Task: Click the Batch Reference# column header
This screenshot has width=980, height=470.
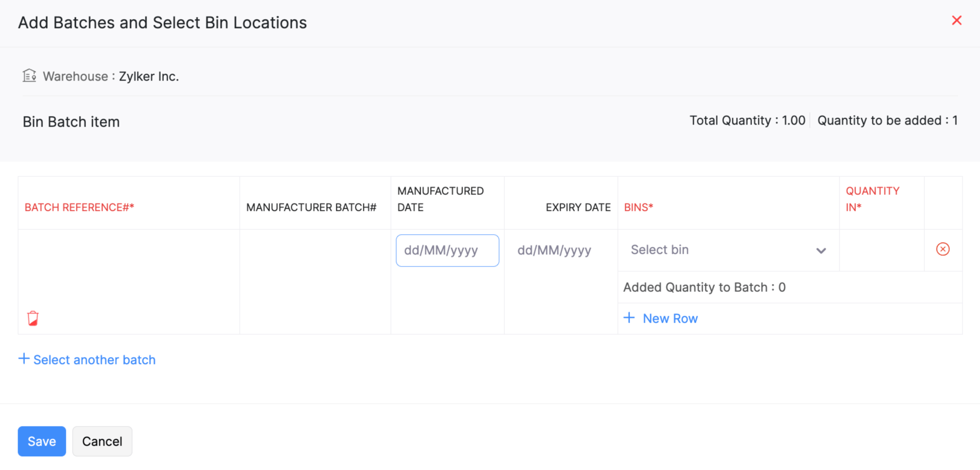Action: point(79,207)
